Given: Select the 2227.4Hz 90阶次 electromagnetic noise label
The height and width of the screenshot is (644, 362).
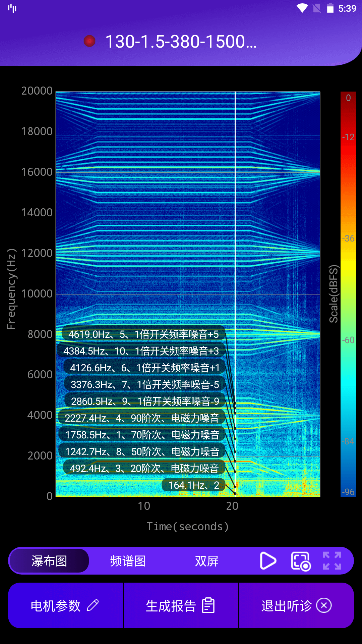Looking at the screenshot, I should [x=141, y=418].
